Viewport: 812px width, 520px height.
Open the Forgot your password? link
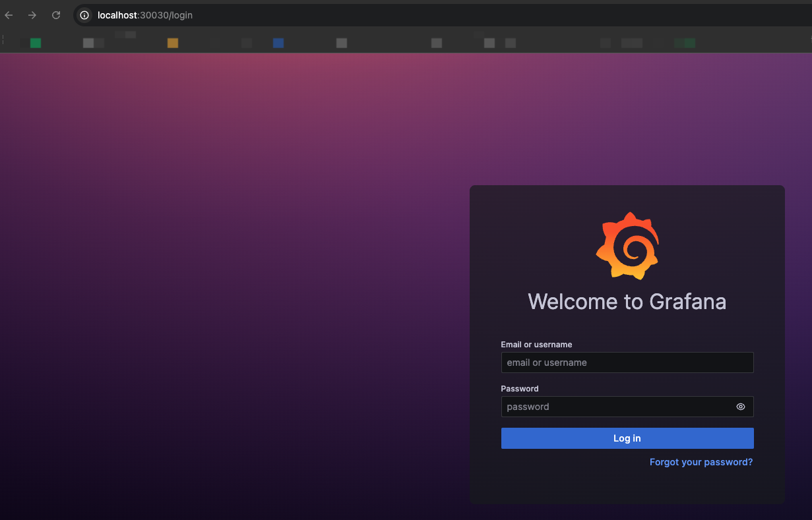[x=701, y=462]
